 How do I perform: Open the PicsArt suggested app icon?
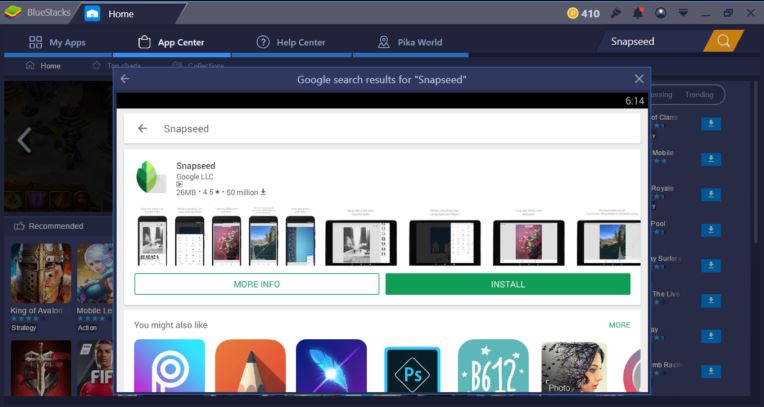pyautogui.click(x=170, y=366)
